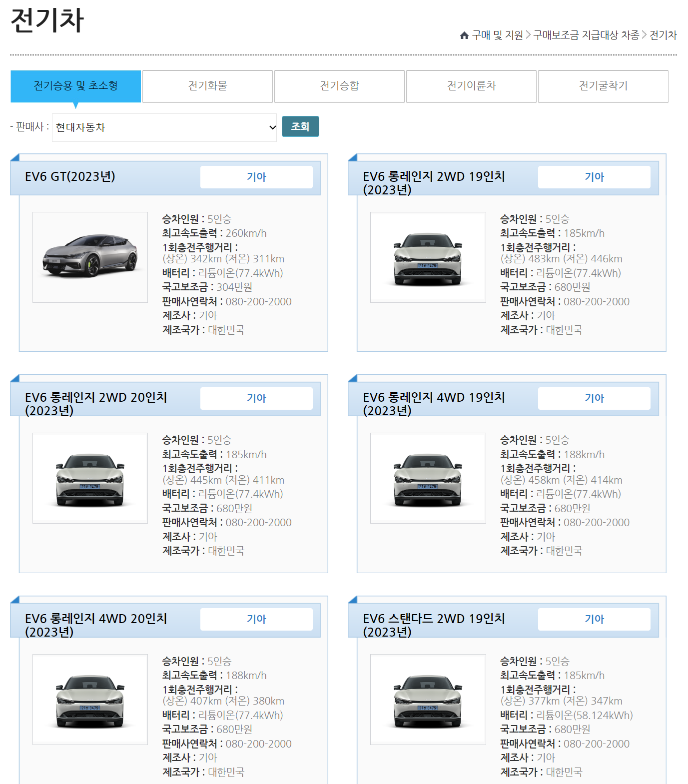Click the (상온) 445km (저온) 411km range text
This screenshot has width=688, height=784.
pyautogui.click(x=223, y=480)
